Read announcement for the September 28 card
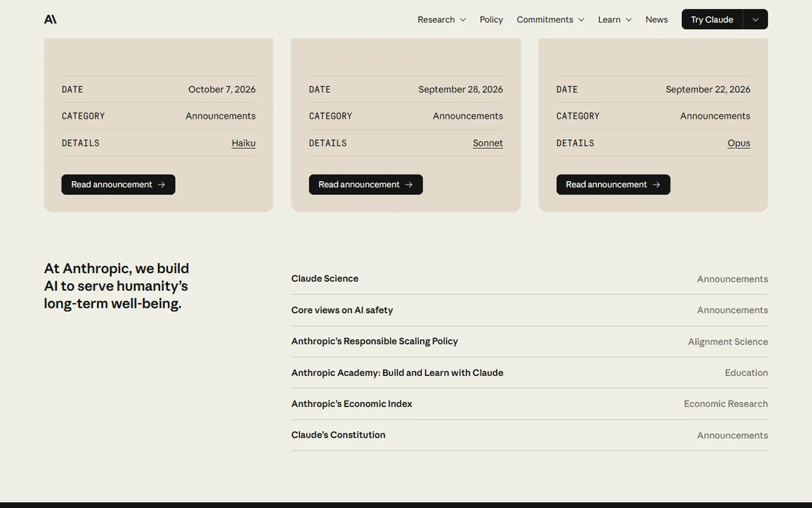Screen dimensions: 812x508 pos(365,184)
